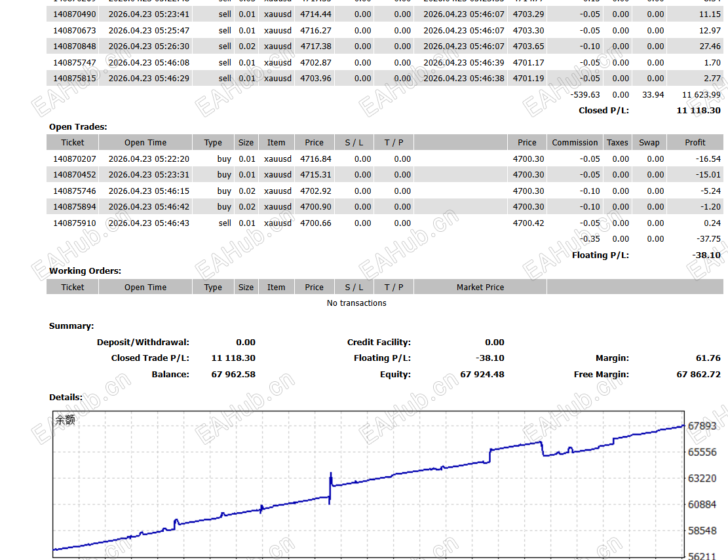728x560 pixels.
Task: Select open trade ticket 140870452
Action: pos(74,175)
